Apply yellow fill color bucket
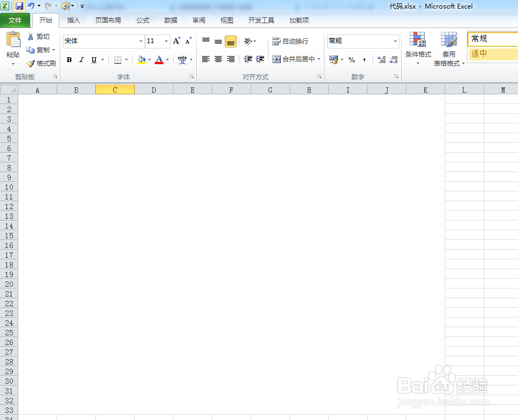 click(141, 60)
